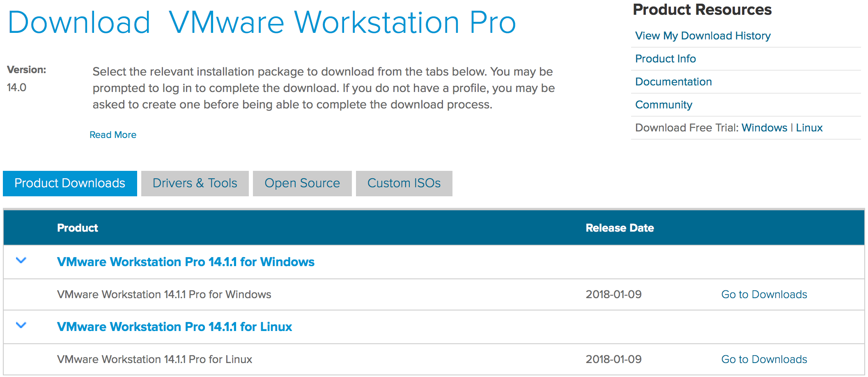
Task: Click the Read More link
Action: [113, 135]
